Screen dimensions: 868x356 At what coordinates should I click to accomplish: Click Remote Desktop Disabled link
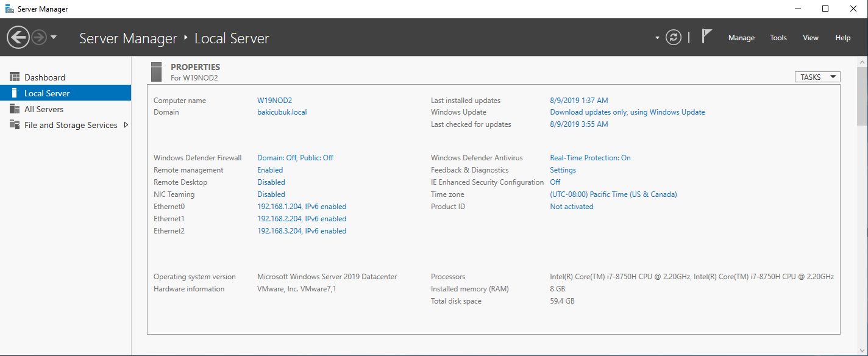[271, 182]
